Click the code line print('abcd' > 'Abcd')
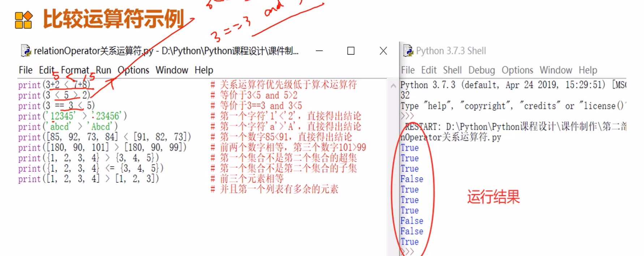Image resolution: width=644 pixels, height=256 pixels. (x=68, y=127)
